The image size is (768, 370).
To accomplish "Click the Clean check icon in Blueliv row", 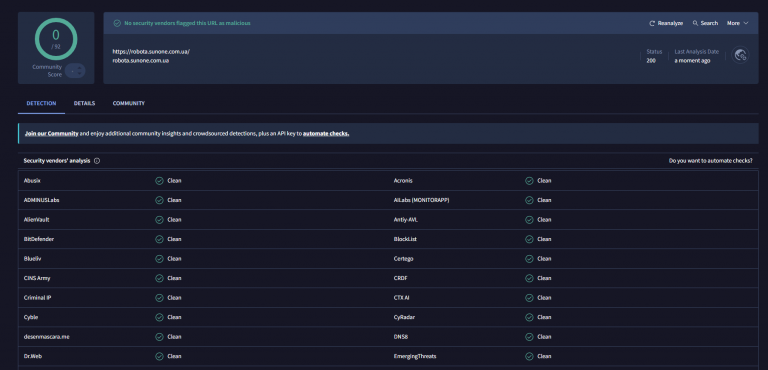I will (159, 258).
